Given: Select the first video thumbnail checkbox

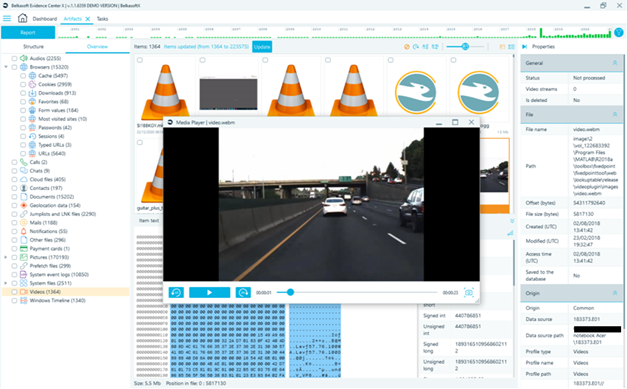Looking at the screenshot, I should pyautogui.click(x=140, y=60).
